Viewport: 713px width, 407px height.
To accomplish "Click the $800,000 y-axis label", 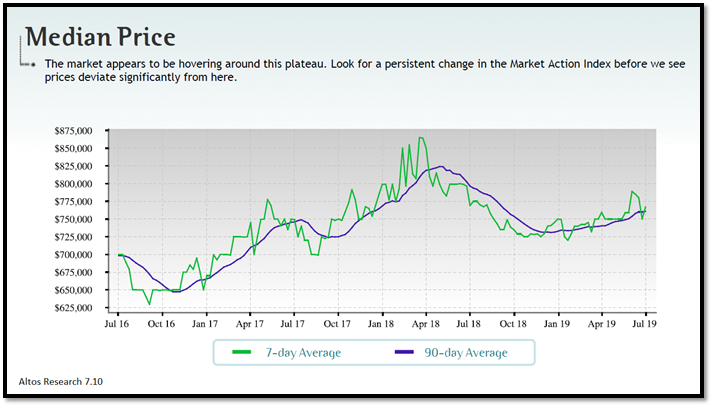I will tap(85, 184).
